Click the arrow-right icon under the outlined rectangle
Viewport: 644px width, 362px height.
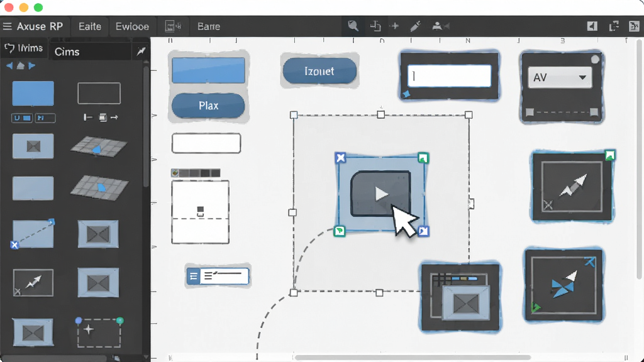coord(114,118)
